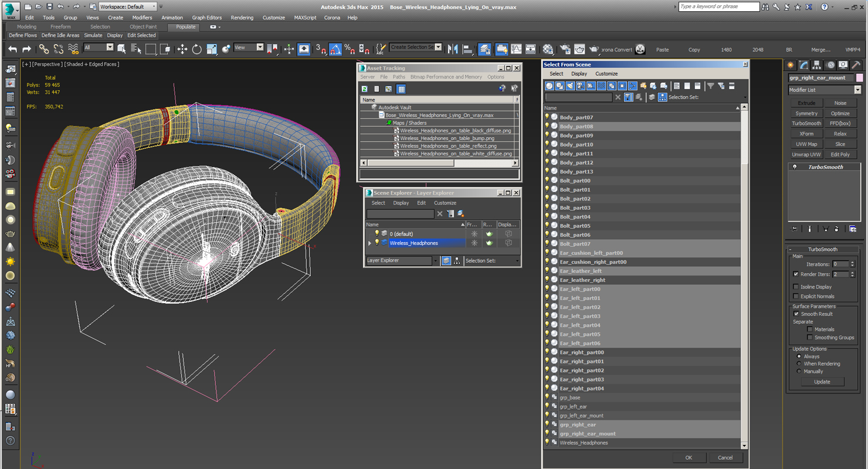The image size is (868, 469).
Task: Activate Bind to Space Warp tool
Action: pyautogui.click(x=73, y=49)
